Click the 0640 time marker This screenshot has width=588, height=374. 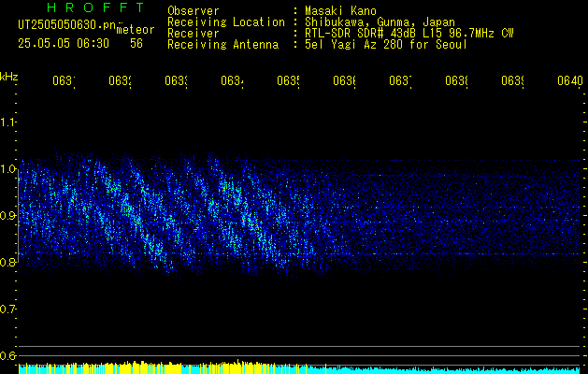click(570, 81)
